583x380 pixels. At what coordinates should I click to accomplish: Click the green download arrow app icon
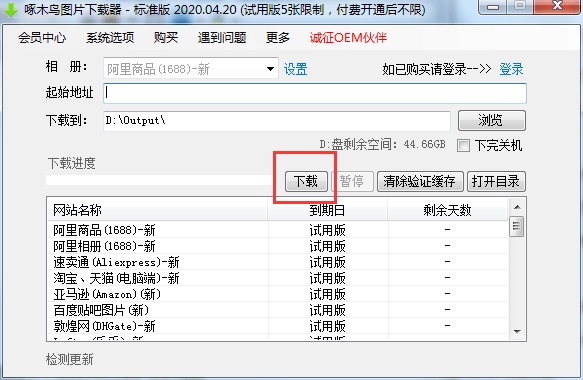coord(11,10)
